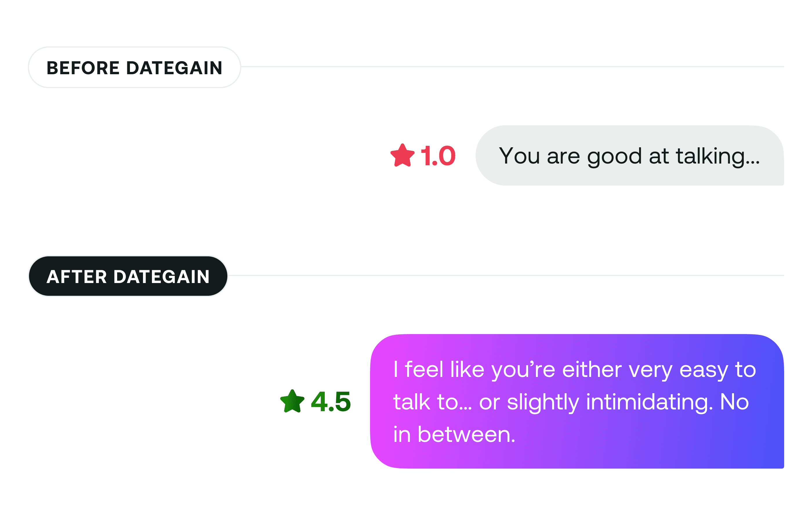Screen dimensions: 812x515
Task: Click the green star icon
Action: (x=292, y=401)
